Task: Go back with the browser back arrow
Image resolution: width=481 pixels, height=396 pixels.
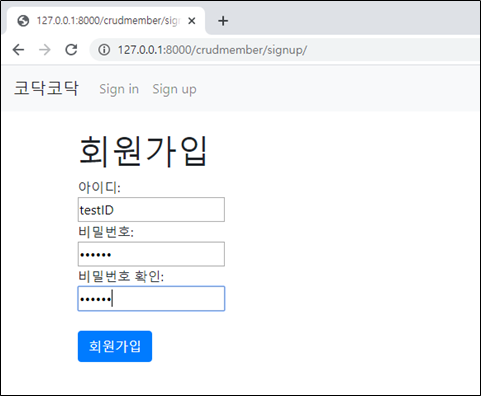Action: click(x=18, y=50)
